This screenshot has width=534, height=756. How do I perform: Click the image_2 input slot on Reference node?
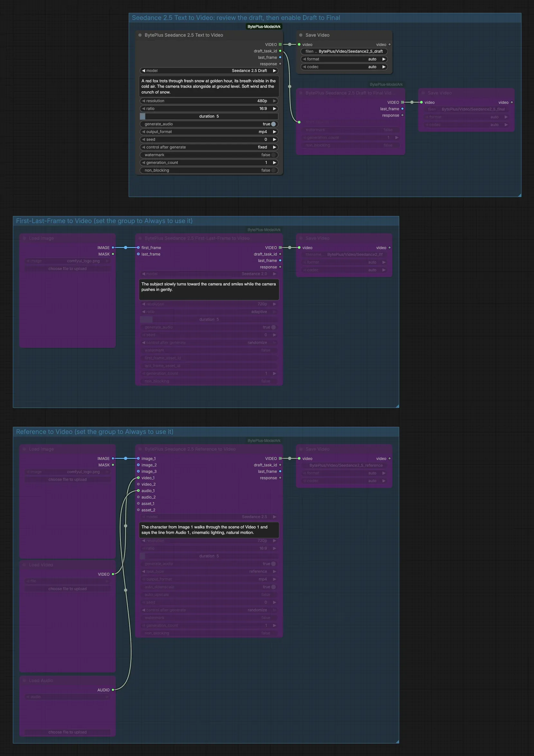coord(138,465)
